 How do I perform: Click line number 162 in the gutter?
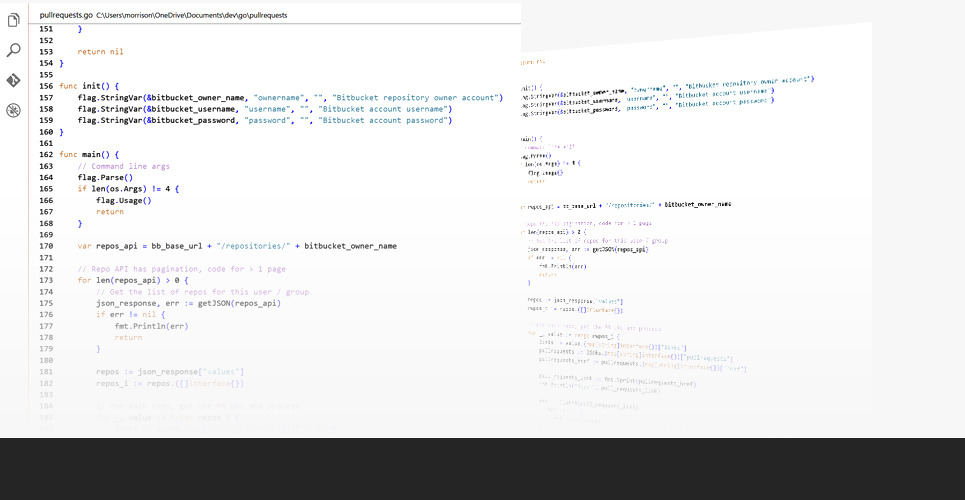[46, 155]
